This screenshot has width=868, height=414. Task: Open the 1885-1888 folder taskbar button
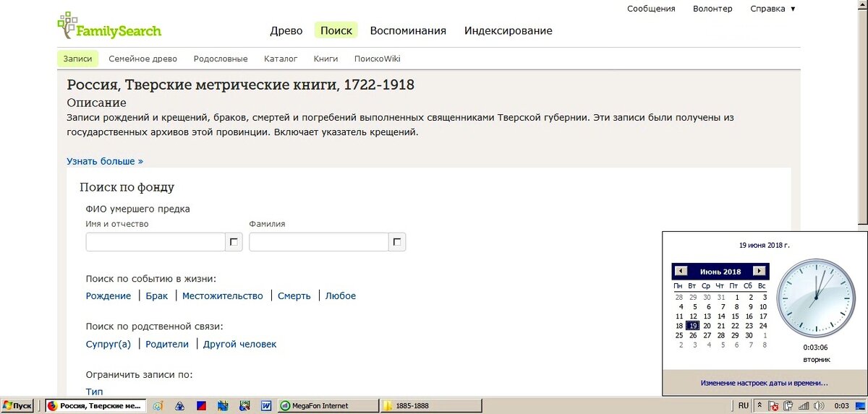coord(432,406)
